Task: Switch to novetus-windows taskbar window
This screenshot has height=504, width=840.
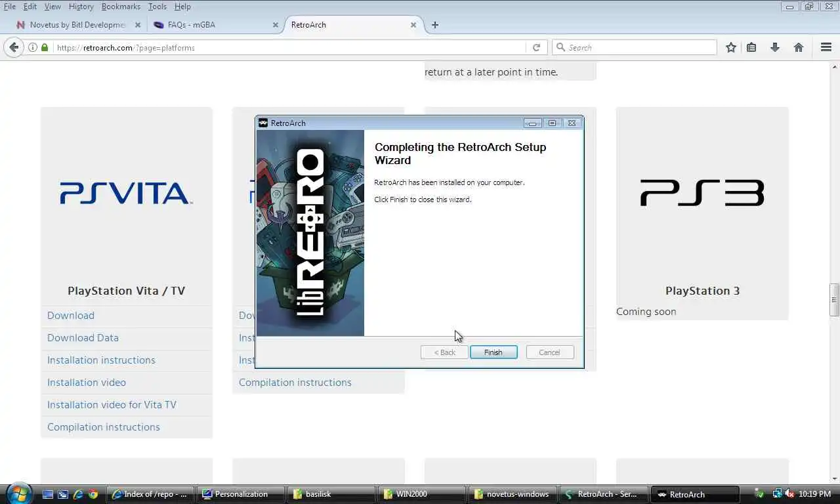Action: (514, 494)
